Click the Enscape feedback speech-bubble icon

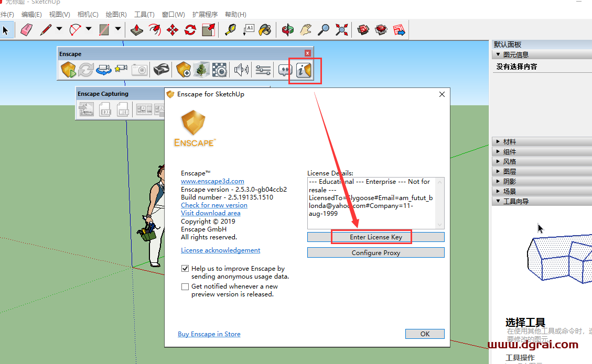[x=285, y=70]
